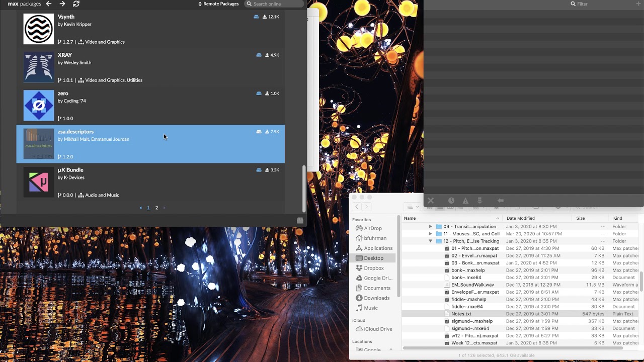Click the previous page arrow in pagination
The width and height of the screenshot is (644, 362).
pyautogui.click(x=141, y=208)
